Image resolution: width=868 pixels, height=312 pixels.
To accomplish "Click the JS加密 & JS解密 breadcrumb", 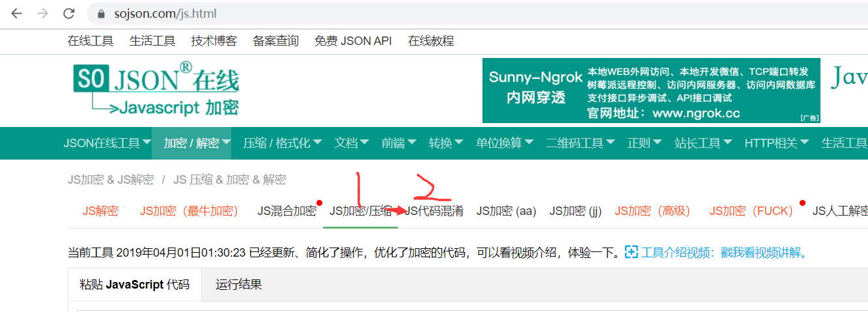I will pyautogui.click(x=111, y=180).
